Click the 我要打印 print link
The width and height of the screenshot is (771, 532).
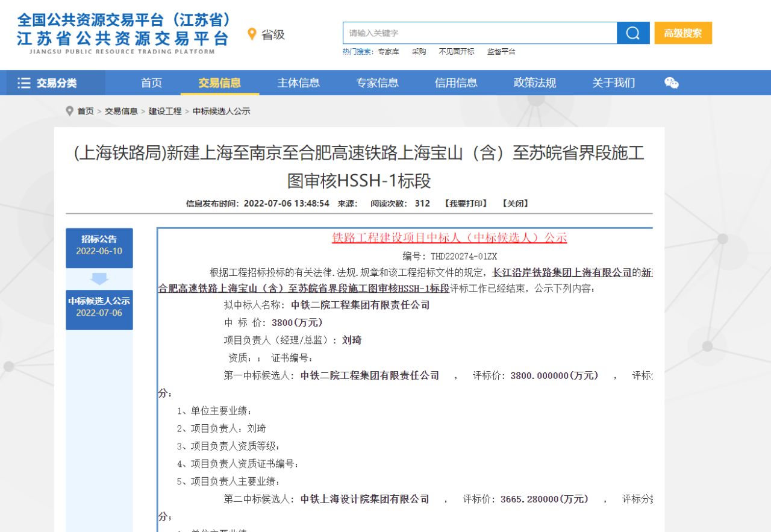point(466,204)
